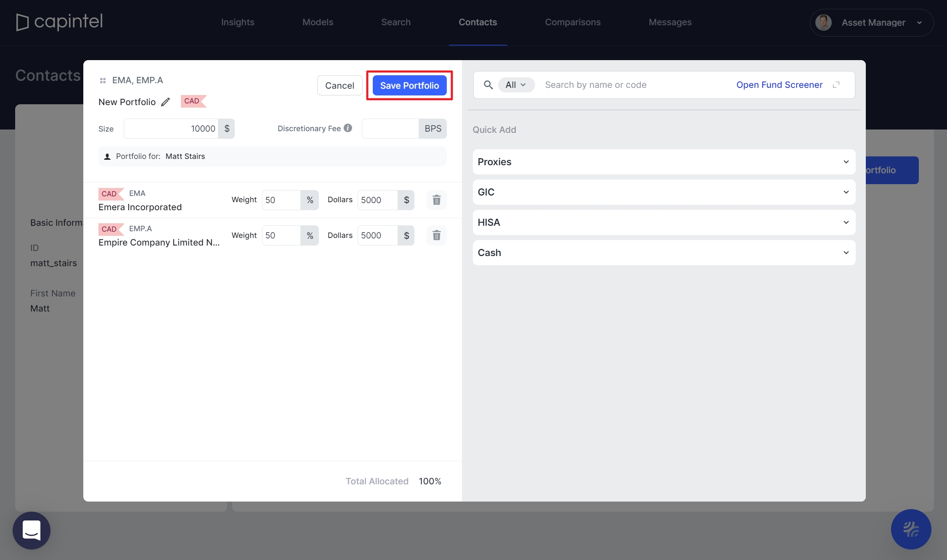This screenshot has height=560, width=947.
Task: Click the Discretionary Fee info icon
Action: pos(348,128)
